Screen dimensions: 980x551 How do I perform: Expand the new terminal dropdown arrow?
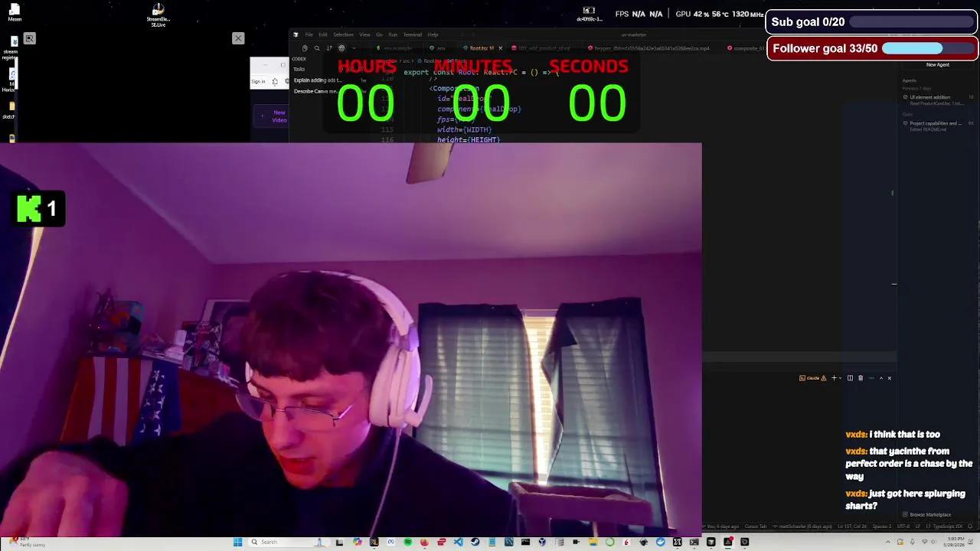pyautogui.click(x=840, y=378)
